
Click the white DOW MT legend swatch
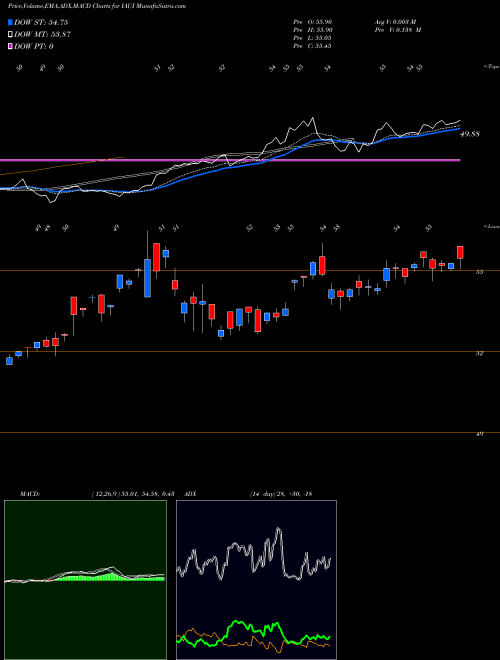point(11,35)
